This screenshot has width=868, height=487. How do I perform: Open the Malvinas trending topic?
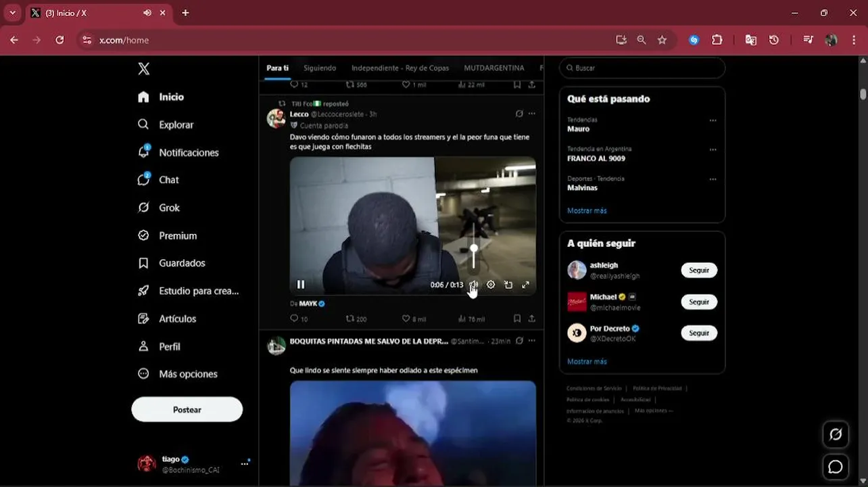click(582, 187)
